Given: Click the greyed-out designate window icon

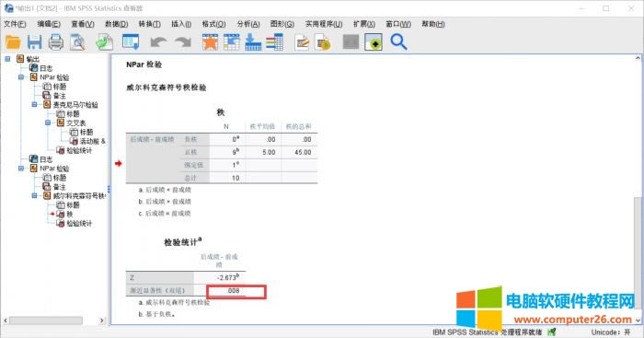Looking at the screenshot, I should point(351,42).
